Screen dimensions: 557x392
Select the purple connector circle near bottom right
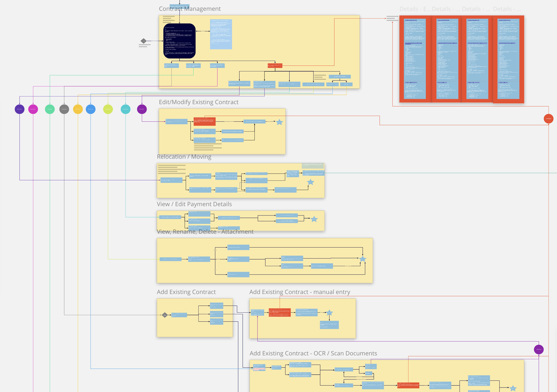point(539,349)
